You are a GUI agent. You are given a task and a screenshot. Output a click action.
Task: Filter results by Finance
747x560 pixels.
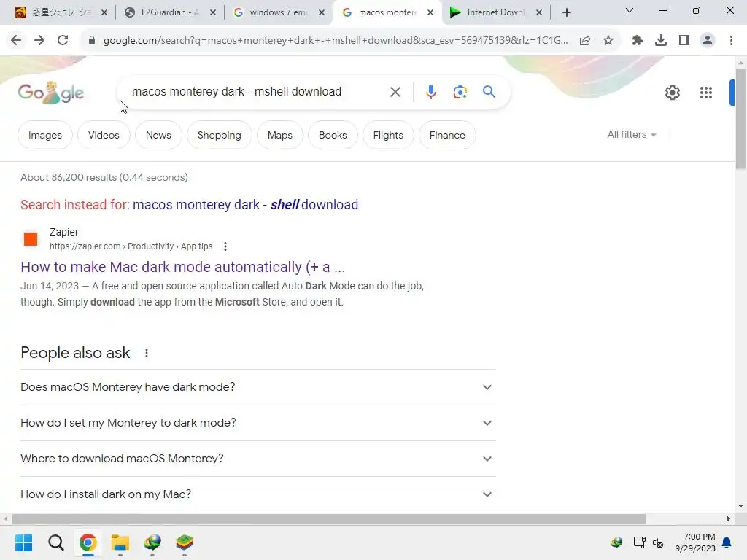pyautogui.click(x=447, y=135)
